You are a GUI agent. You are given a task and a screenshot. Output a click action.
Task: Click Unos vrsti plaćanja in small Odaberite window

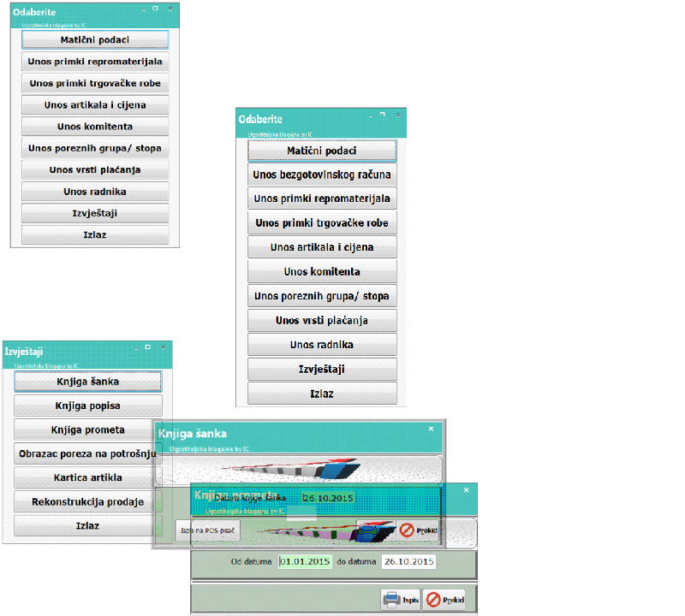[95, 169]
